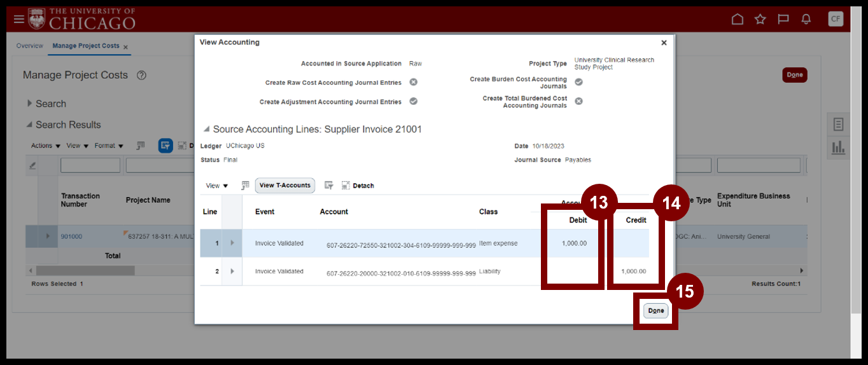Expand accounting line 1 details

click(x=232, y=243)
